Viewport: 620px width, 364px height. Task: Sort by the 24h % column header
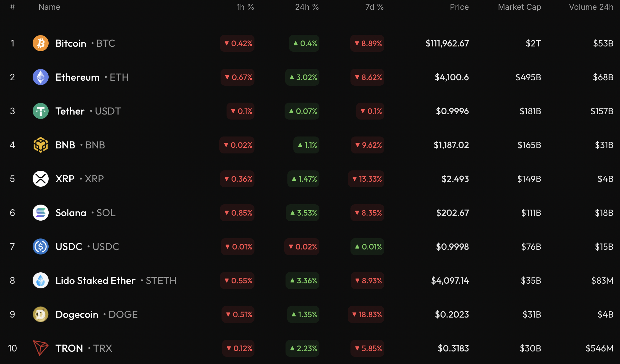[307, 7]
